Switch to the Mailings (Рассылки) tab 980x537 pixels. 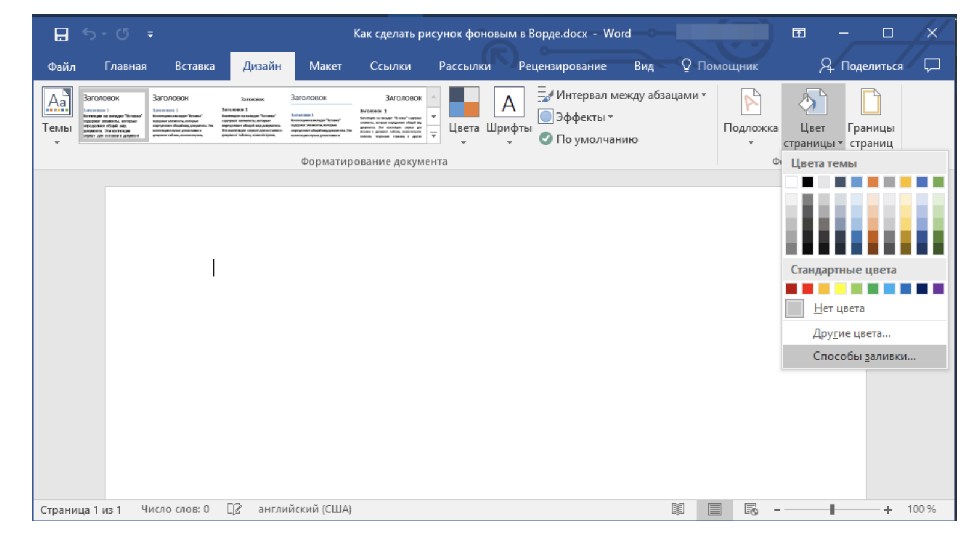465,66
